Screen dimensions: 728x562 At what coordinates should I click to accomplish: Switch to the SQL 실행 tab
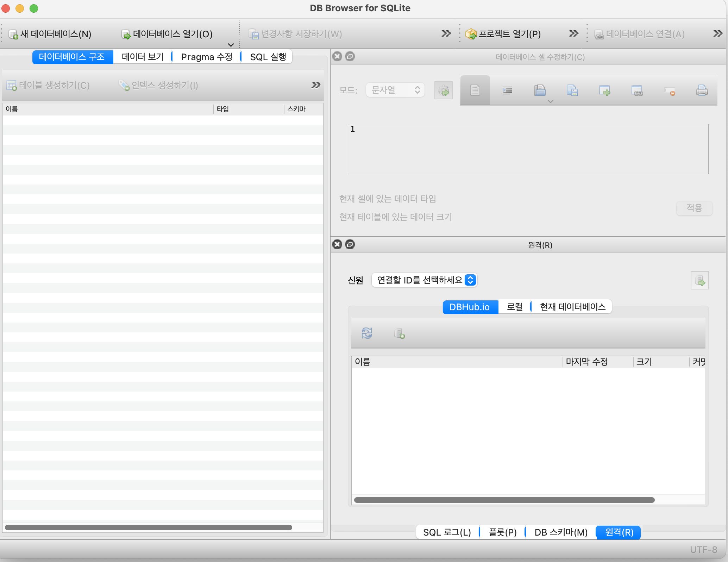268,57
